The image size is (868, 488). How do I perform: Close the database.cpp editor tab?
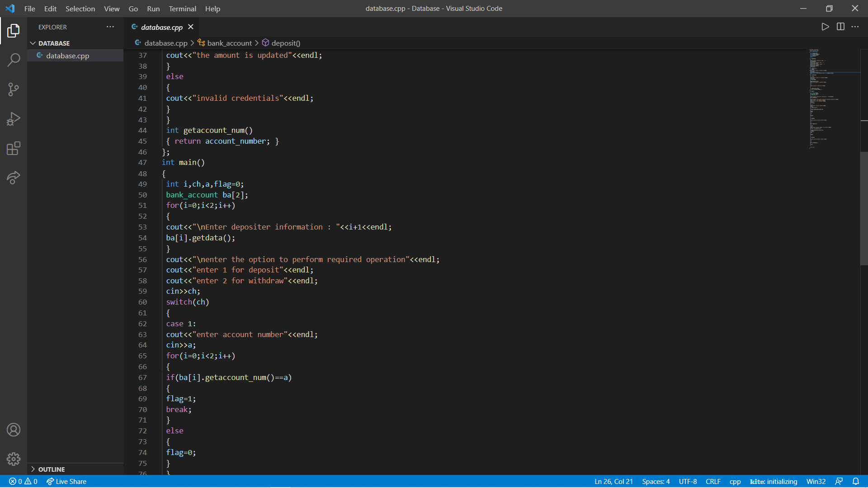(x=191, y=27)
